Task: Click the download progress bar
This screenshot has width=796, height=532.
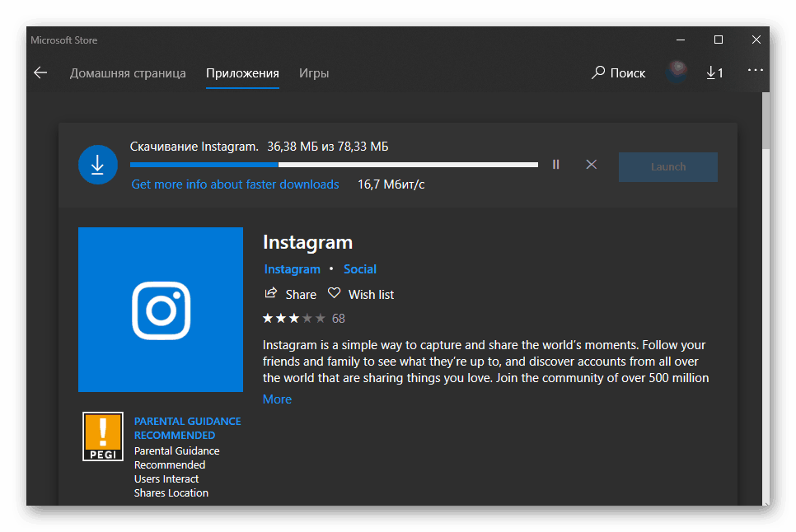Action: click(x=334, y=164)
